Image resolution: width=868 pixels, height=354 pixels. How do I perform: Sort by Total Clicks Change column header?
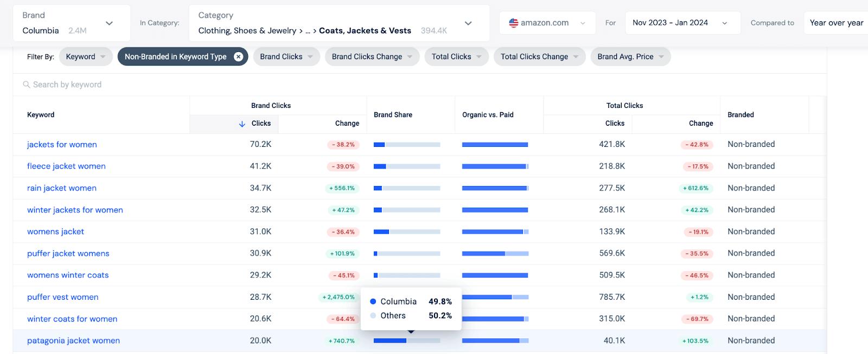pos(701,124)
